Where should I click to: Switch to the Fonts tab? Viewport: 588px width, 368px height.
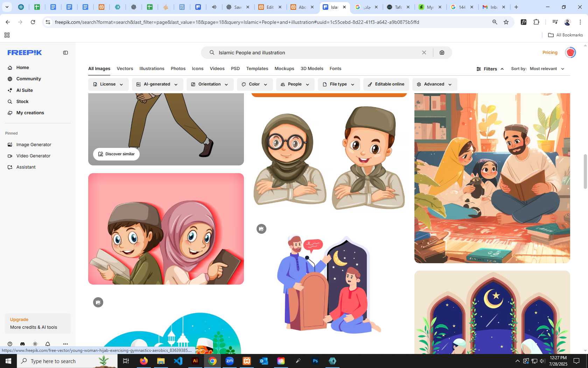pyautogui.click(x=335, y=69)
